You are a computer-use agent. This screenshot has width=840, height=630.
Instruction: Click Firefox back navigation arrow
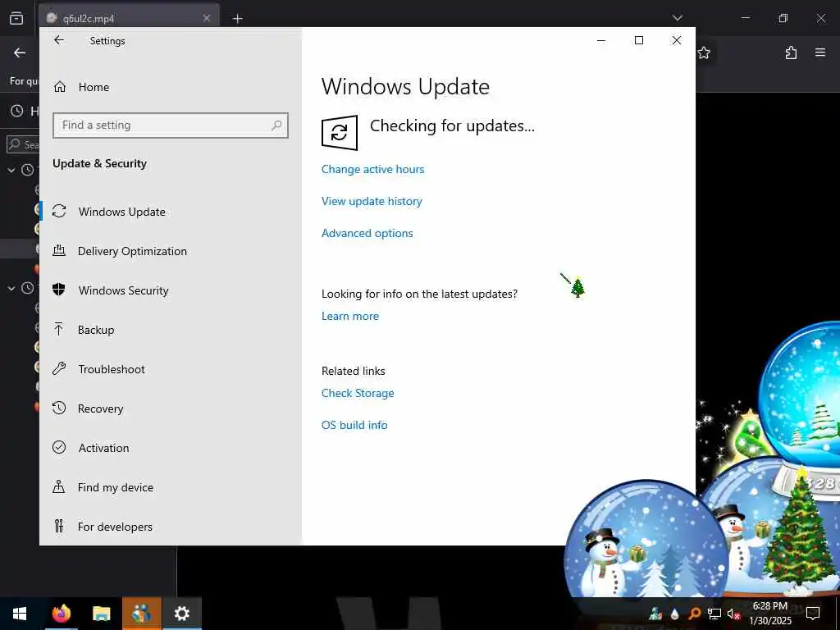pyautogui.click(x=20, y=52)
